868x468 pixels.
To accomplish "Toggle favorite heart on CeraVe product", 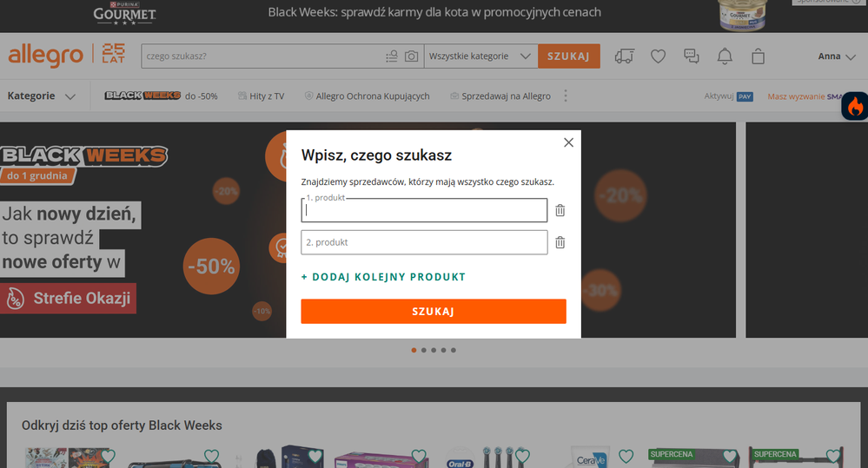I will click(626, 456).
